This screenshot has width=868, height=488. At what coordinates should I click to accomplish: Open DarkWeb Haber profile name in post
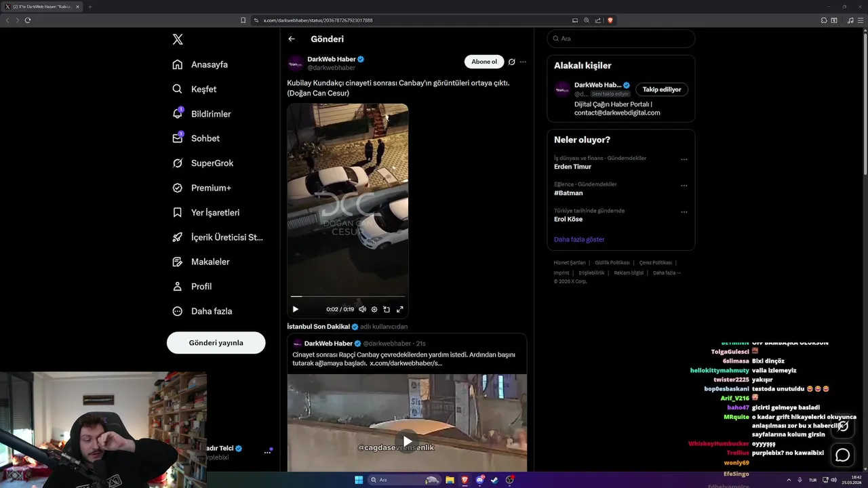pyautogui.click(x=332, y=59)
